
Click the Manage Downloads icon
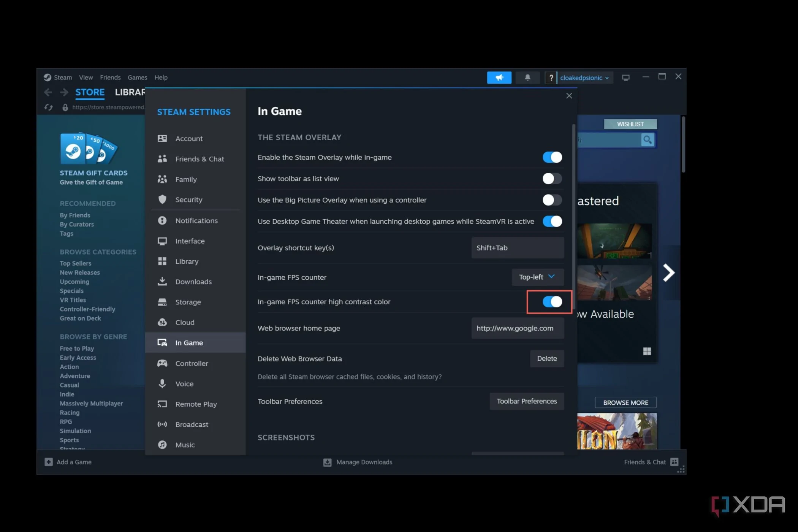[327, 462]
